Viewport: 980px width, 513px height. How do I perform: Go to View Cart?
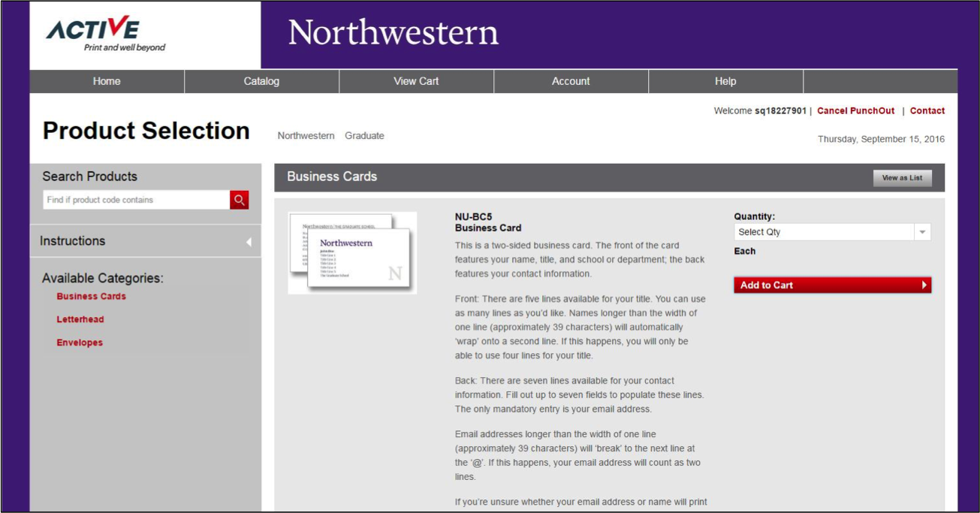coord(416,81)
